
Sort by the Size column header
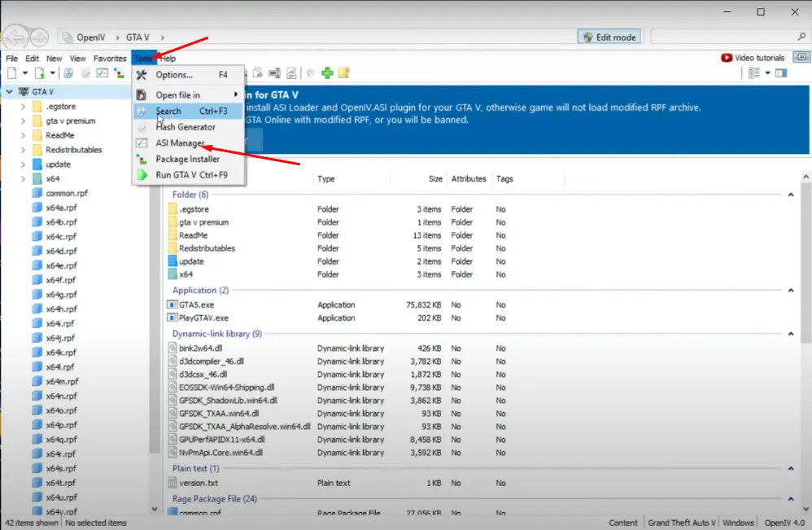coord(435,179)
